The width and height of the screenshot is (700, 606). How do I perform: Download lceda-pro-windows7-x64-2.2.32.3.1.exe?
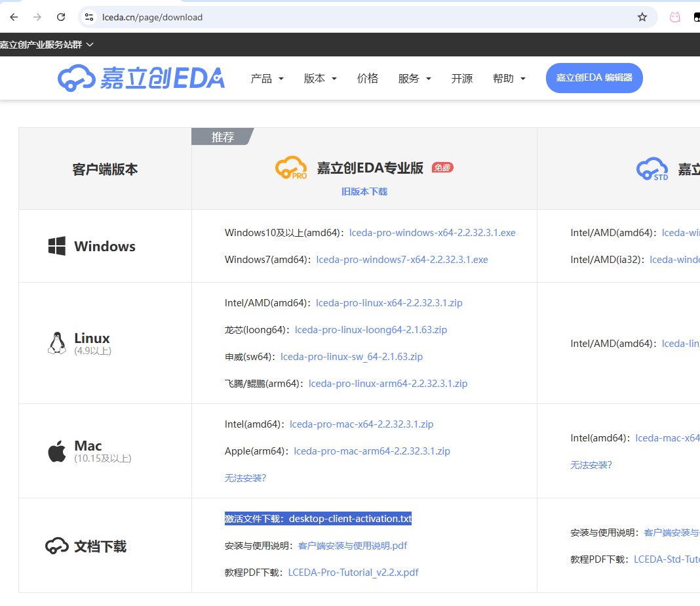click(x=402, y=260)
